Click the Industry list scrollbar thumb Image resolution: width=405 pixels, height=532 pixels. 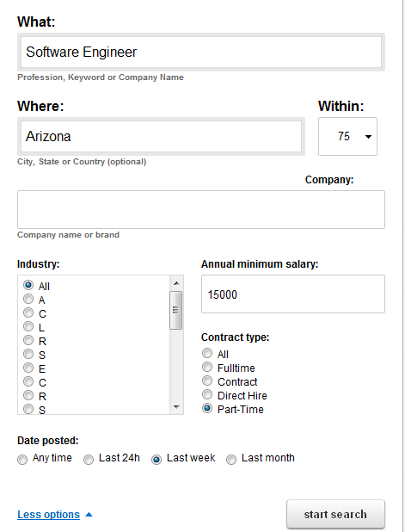176,310
